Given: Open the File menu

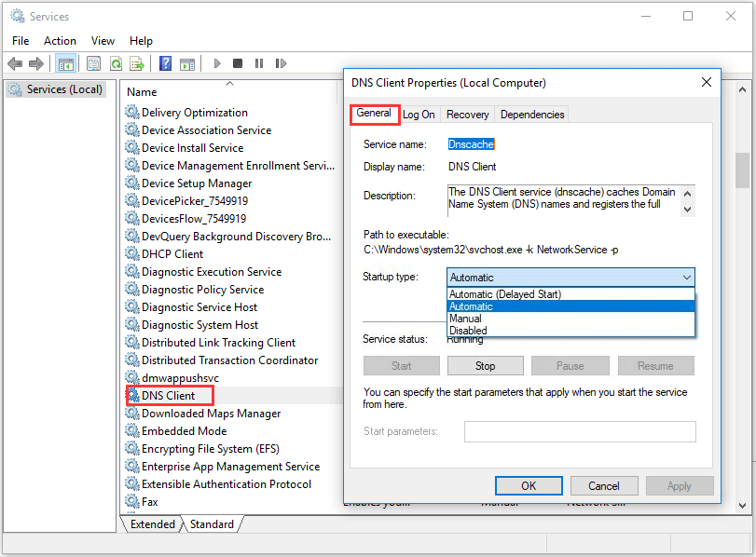Looking at the screenshot, I should (21, 41).
